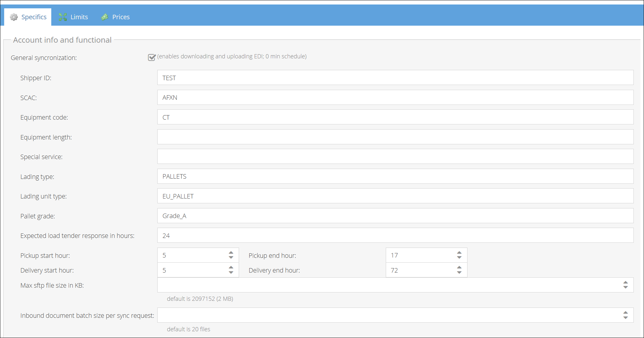Viewport: 644px width, 338px height.
Task: Click the empty Special service field
Action: tap(395, 156)
